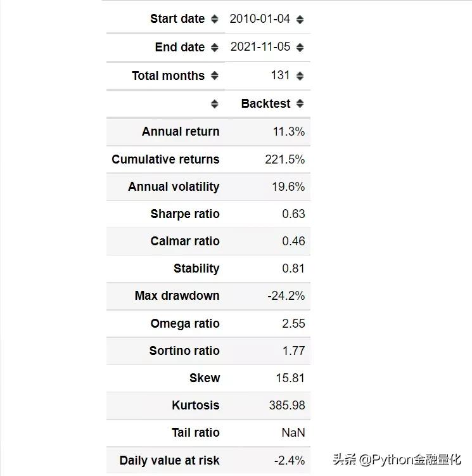The height and width of the screenshot is (476, 472).
Task: Click the Backtest column header
Action: [265, 103]
